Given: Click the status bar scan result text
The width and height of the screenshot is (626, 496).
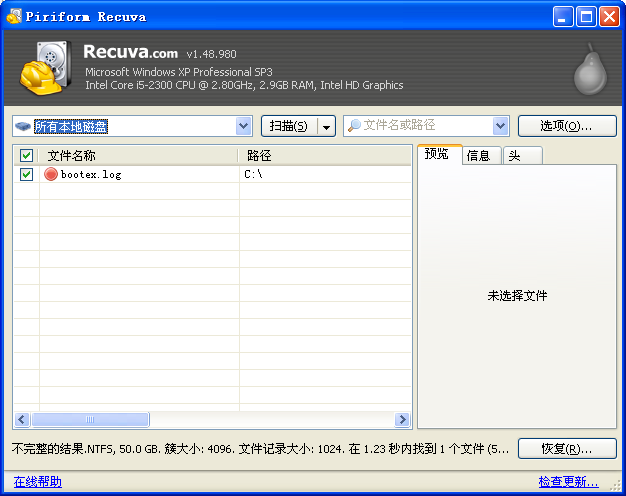Looking at the screenshot, I should click(x=260, y=449).
